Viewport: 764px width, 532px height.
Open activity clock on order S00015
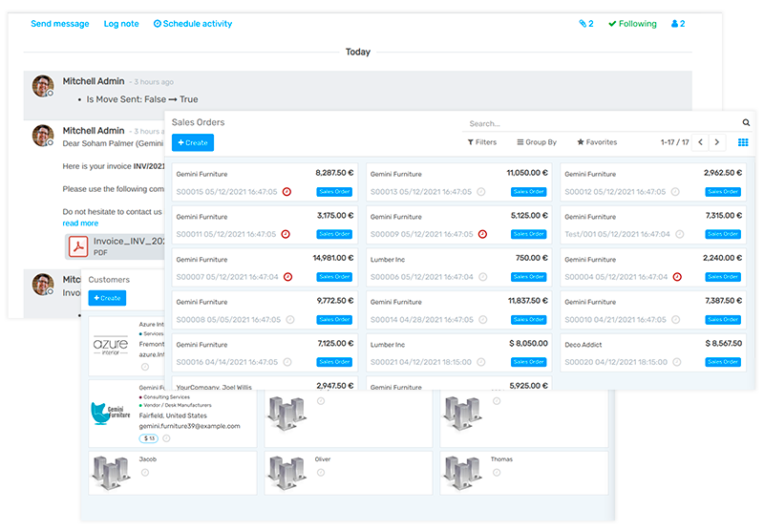[287, 192]
